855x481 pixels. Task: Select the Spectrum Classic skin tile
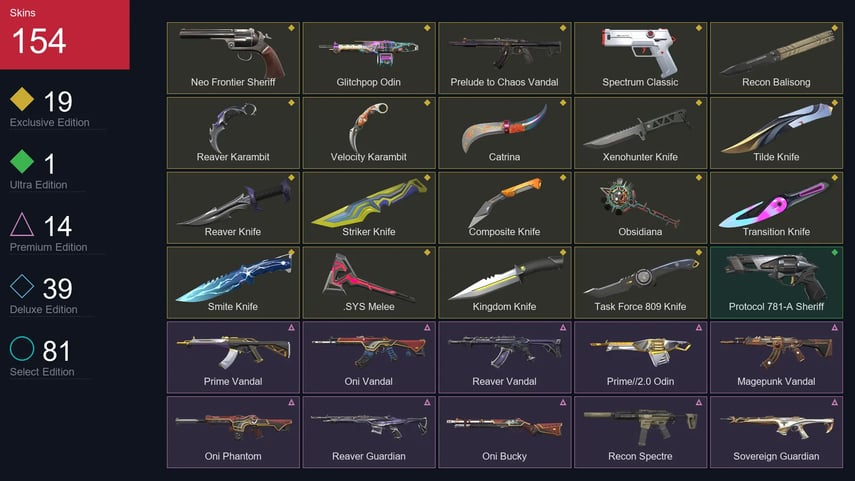(641, 58)
